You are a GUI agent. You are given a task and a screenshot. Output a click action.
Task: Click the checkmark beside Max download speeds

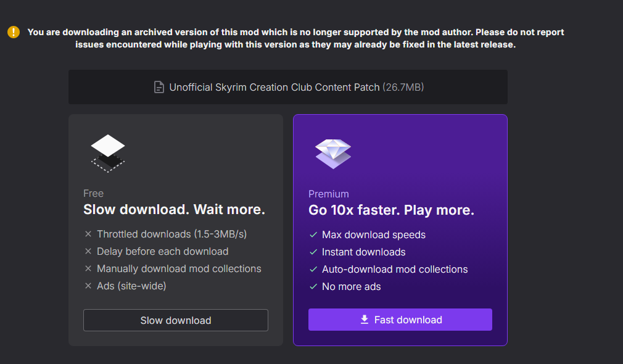[313, 235]
